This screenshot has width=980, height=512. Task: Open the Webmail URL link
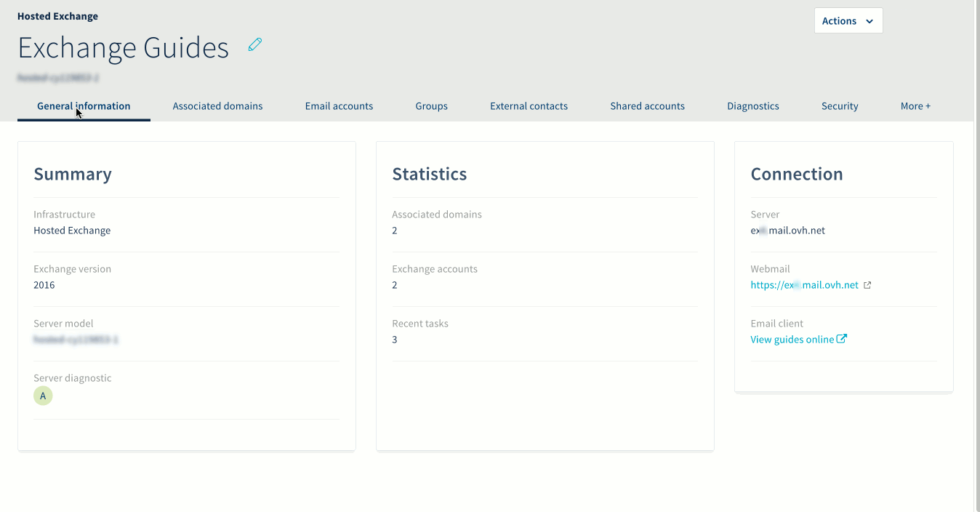tap(804, 285)
